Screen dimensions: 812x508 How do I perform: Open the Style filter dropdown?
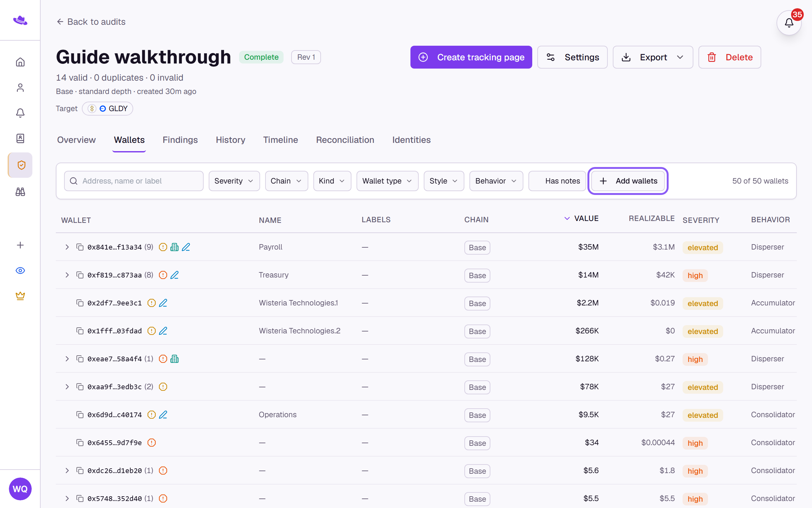click(443, 181)
